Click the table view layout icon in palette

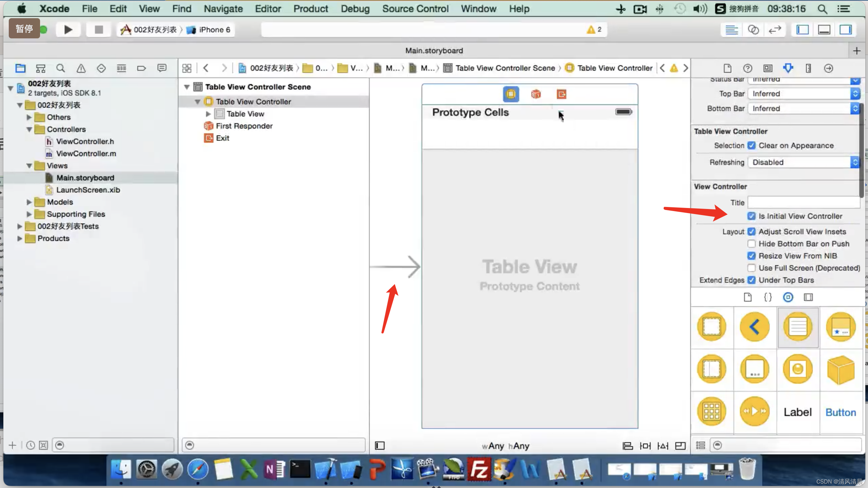point(798,326)
